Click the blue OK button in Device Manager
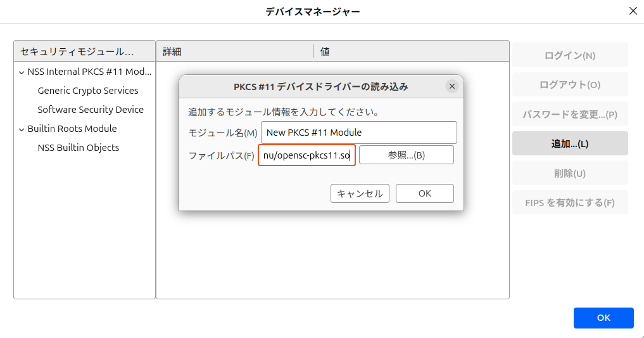The image size is (644, 338). (x=603, y=318)
